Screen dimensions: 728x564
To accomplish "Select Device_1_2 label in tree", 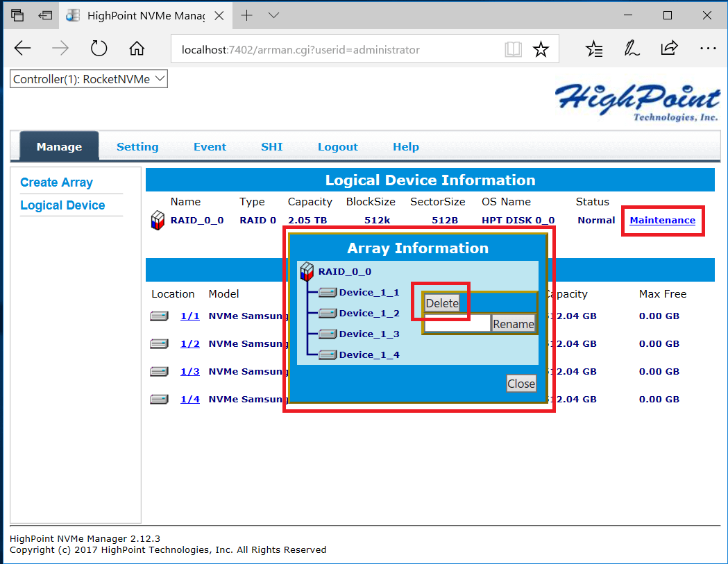I will (369, 314).
